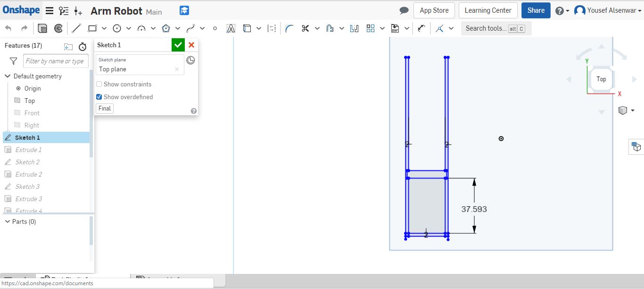644x289 pixels.
Task: Click the Filter by name or type field
Action: click(x=55, y=61)
